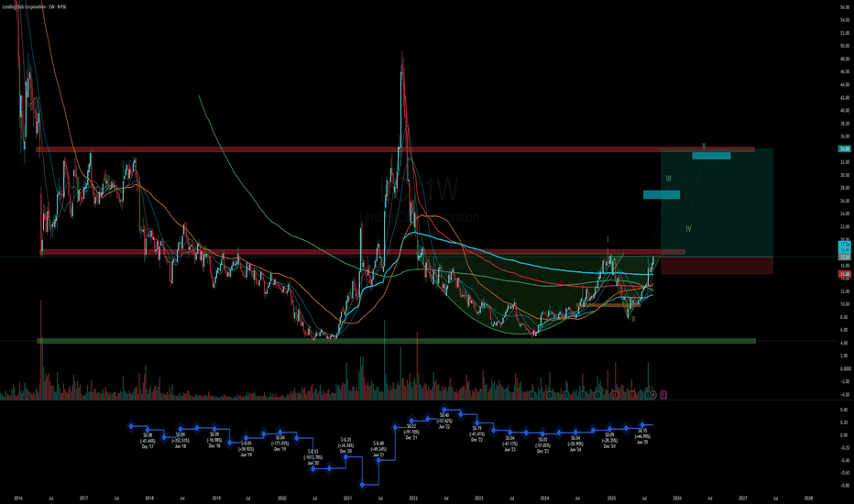The image size is (854, 504).
Task: Select the teal target box beside wave III
Action: 662,194
